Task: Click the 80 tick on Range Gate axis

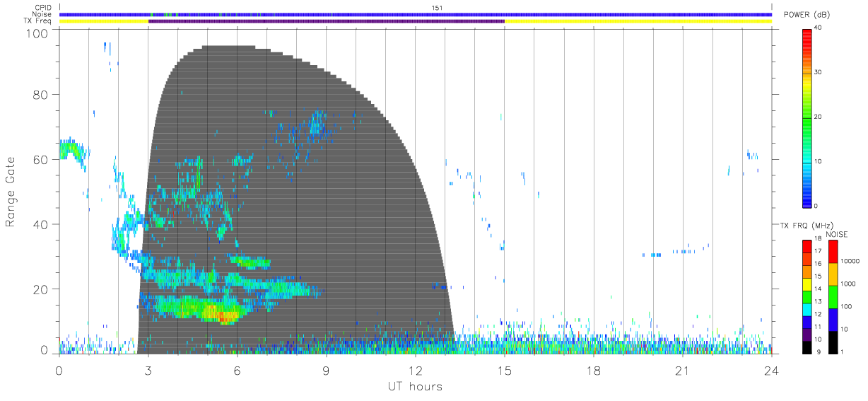Action: coord(41,95)
